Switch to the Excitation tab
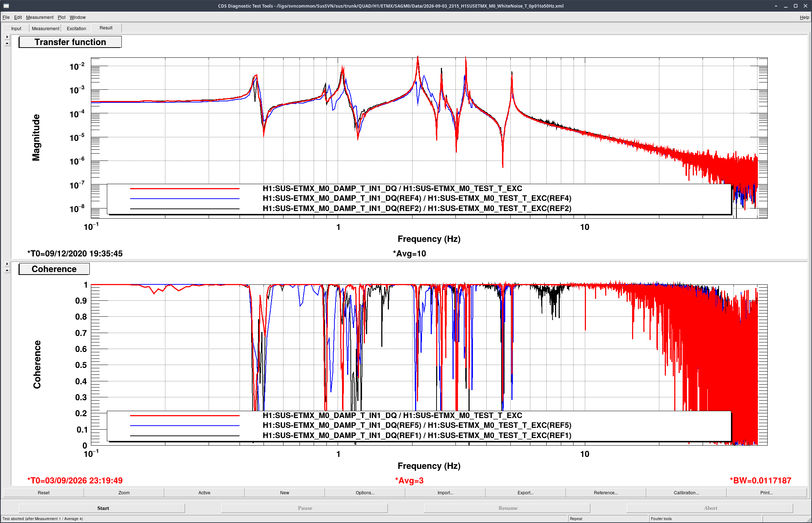The width and height of the screenshot is (812, 523). [x=76, y=28]
